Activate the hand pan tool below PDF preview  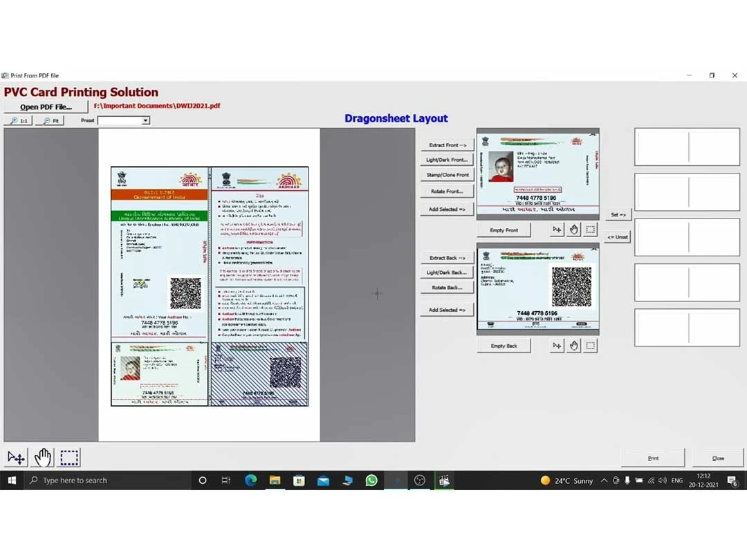(x=43, y=457)
